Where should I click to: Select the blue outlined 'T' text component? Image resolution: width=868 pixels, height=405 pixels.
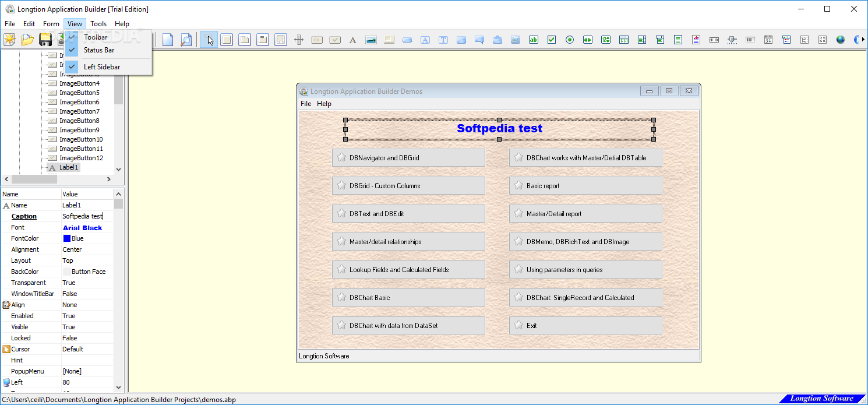click(443, 40)
